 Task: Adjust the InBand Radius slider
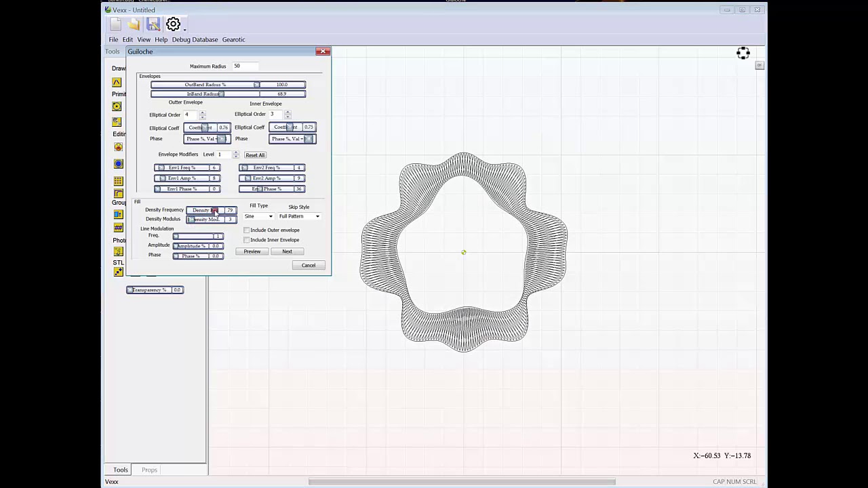228,94
